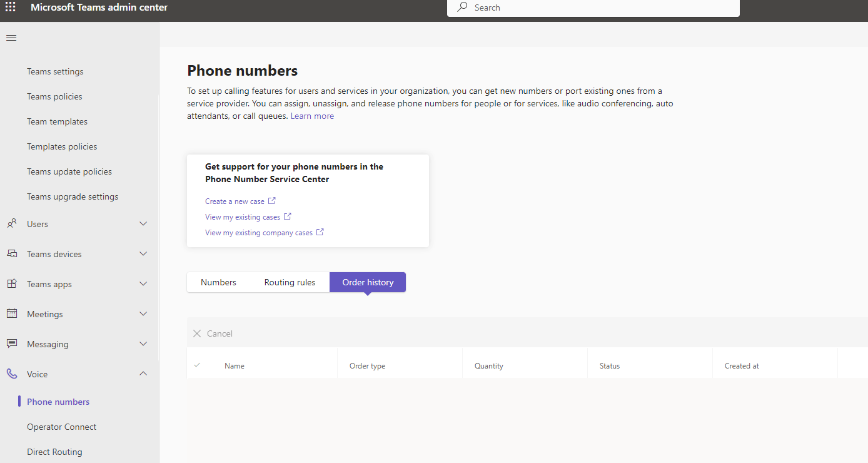Collapse the Voice section
This screenshot has height=463, width=868.
click(143, 374)
